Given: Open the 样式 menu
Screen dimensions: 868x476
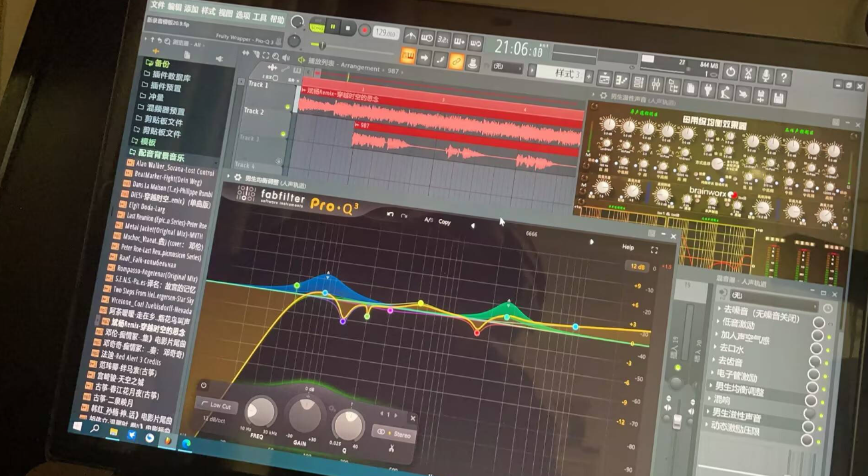Looking at the screenshot, I should click(x=209, y=11).
